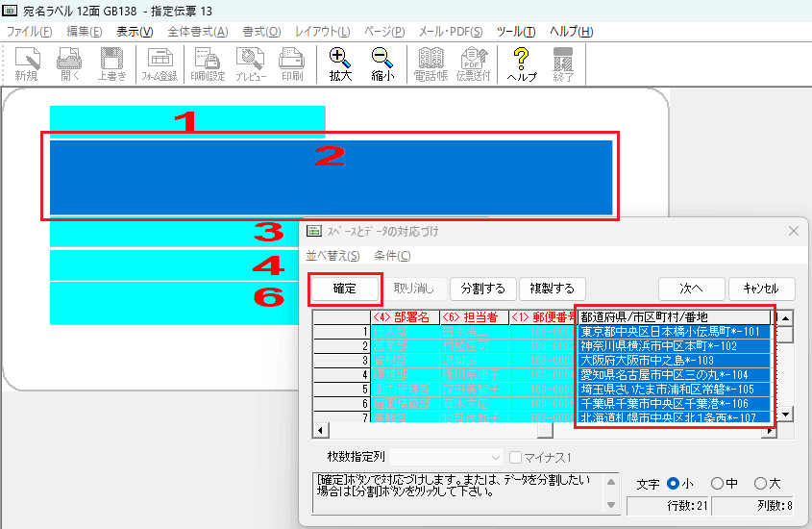Viewport: 812px width, 529px height.
Task: Click row header number 3 in grid
Action: tap(342, 361)
